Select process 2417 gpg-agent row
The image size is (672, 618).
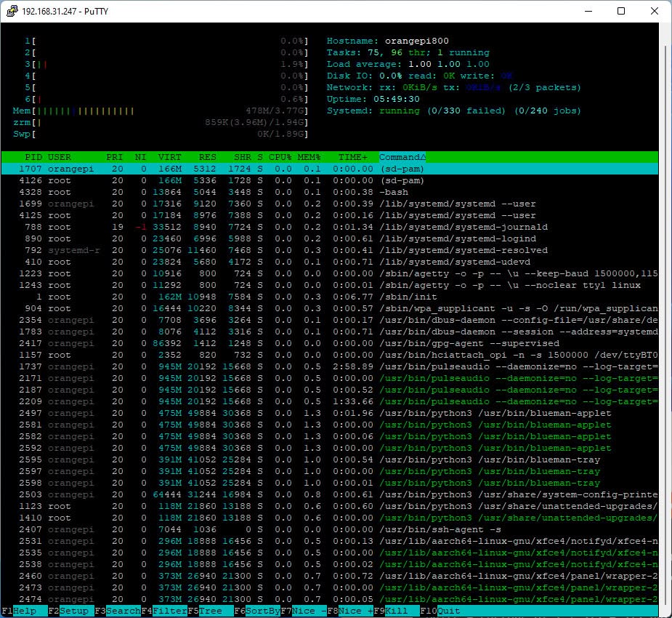pos(330,343)
